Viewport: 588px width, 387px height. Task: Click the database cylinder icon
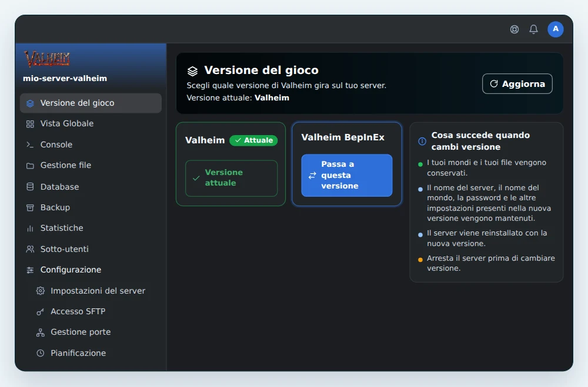[31, 187]
